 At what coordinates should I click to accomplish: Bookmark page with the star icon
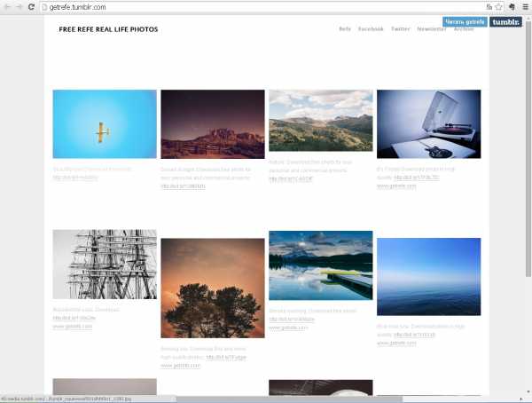coord(498,7)
